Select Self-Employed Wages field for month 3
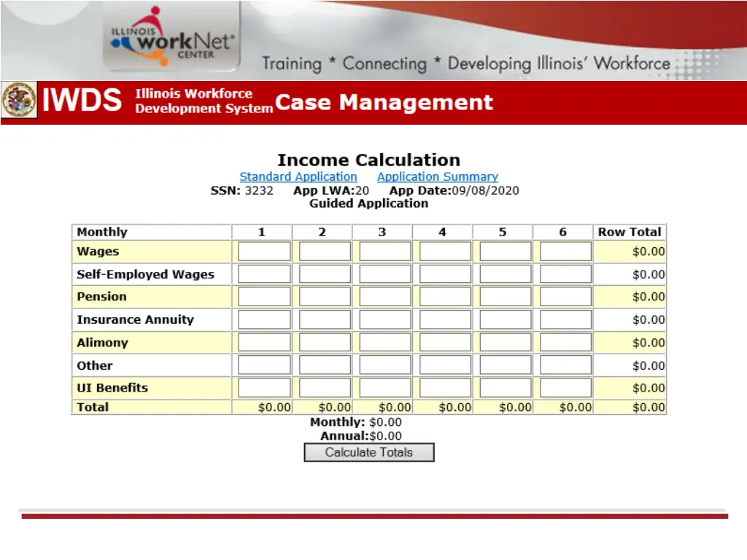This screenshot has width=747, height=560. pos(385,274)
